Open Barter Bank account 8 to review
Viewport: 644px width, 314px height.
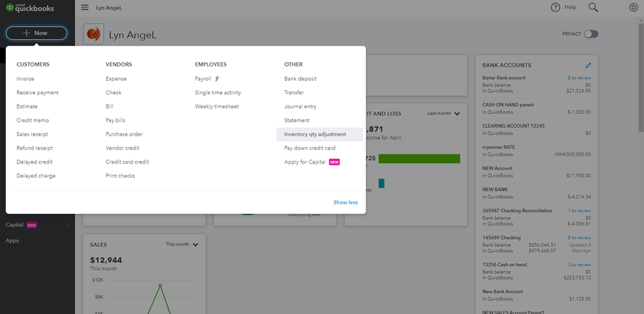[579, 78]
